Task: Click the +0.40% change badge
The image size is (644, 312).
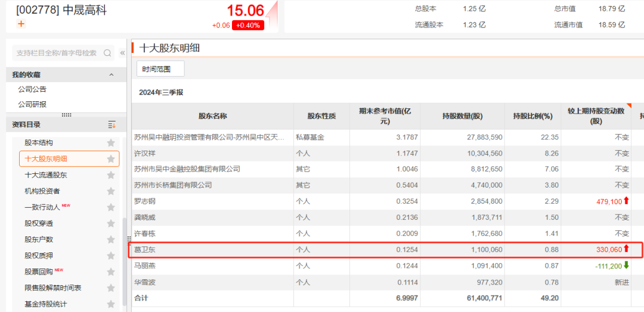Action: click(x=247, y=26)
